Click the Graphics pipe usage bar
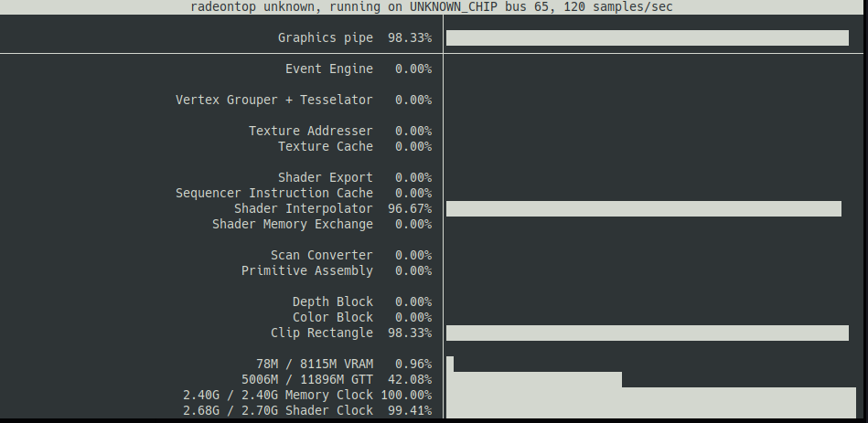This screenshot has height=423, width=868. 648,37
